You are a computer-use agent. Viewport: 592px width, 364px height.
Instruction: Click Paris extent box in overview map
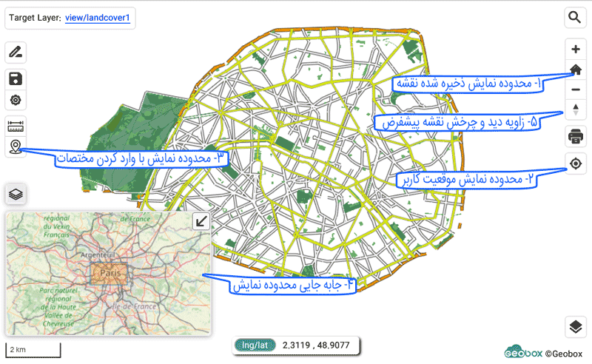click(110, 274)
